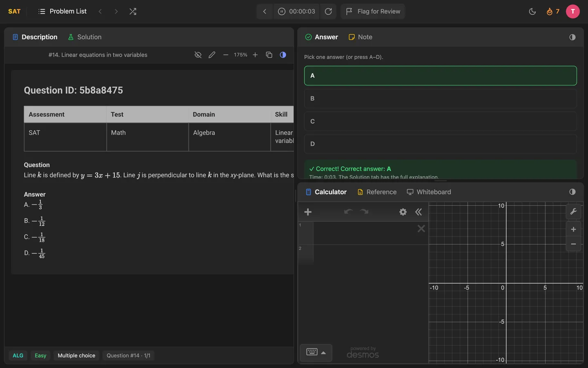Show the Desmos on-screen keypad

pyautogui.click(x=316, y=352)
